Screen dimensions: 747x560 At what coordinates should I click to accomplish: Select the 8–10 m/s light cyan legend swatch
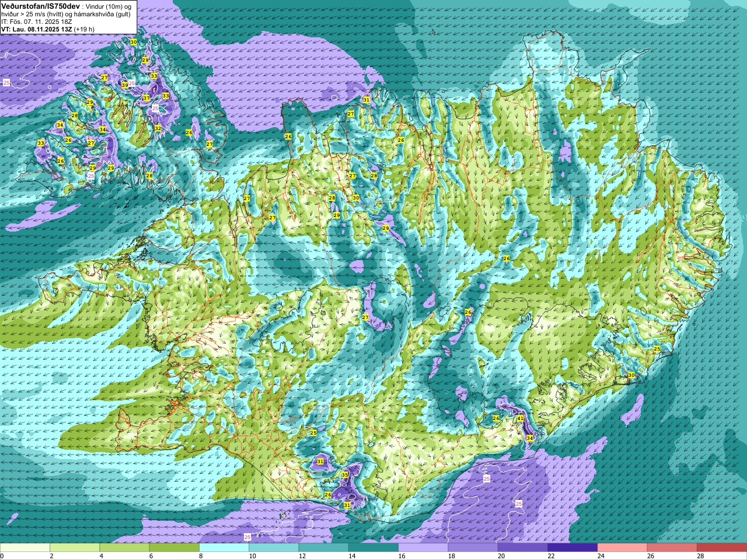click(x=224, y=548)
